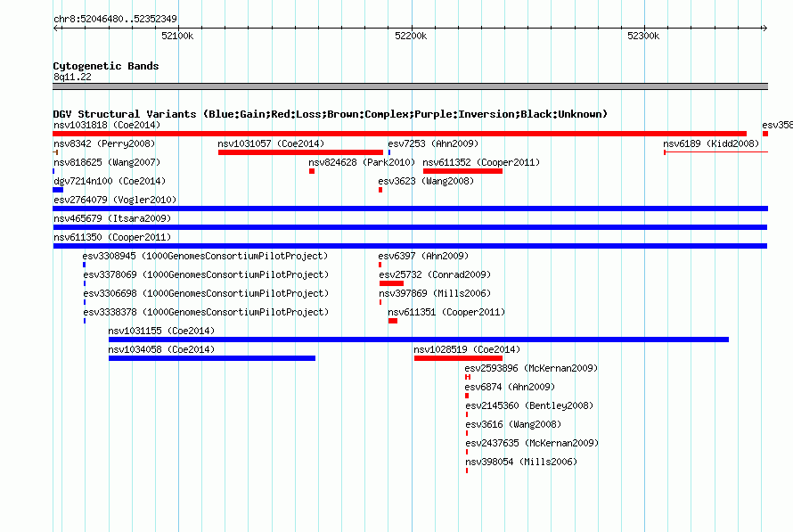Open esv6397 (Ahn2009) variant

(x=423, y=256)
